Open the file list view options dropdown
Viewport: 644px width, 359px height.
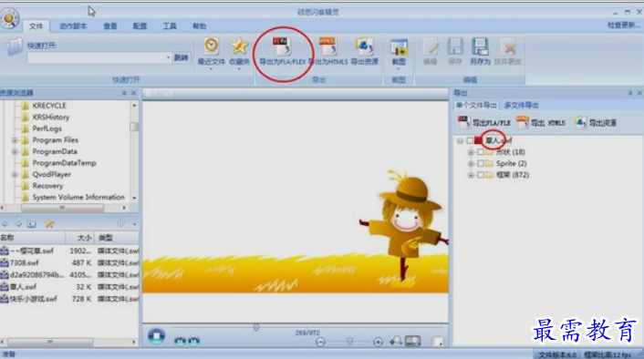click(x=134, y=224)
